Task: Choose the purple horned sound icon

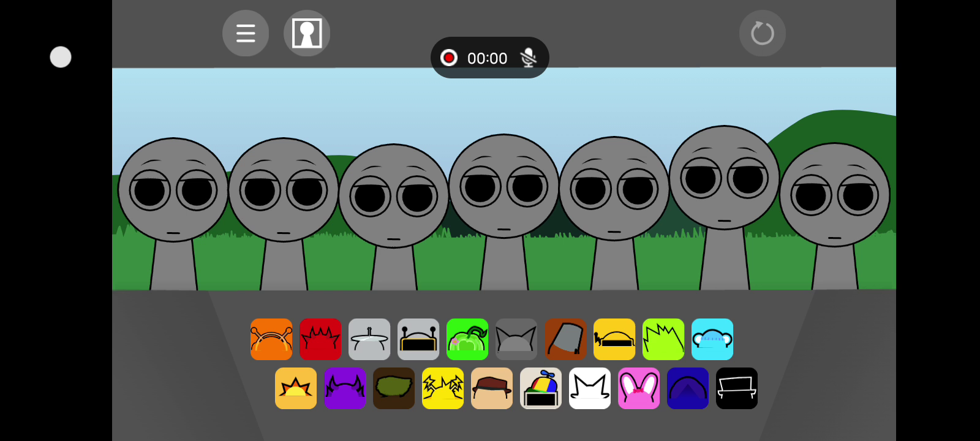Action: pyautogui.click(x=345, y=388)
